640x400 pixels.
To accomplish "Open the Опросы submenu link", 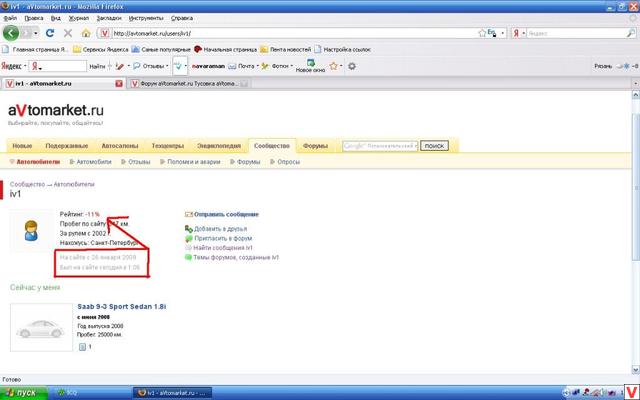I will click(x=289, y=162).
